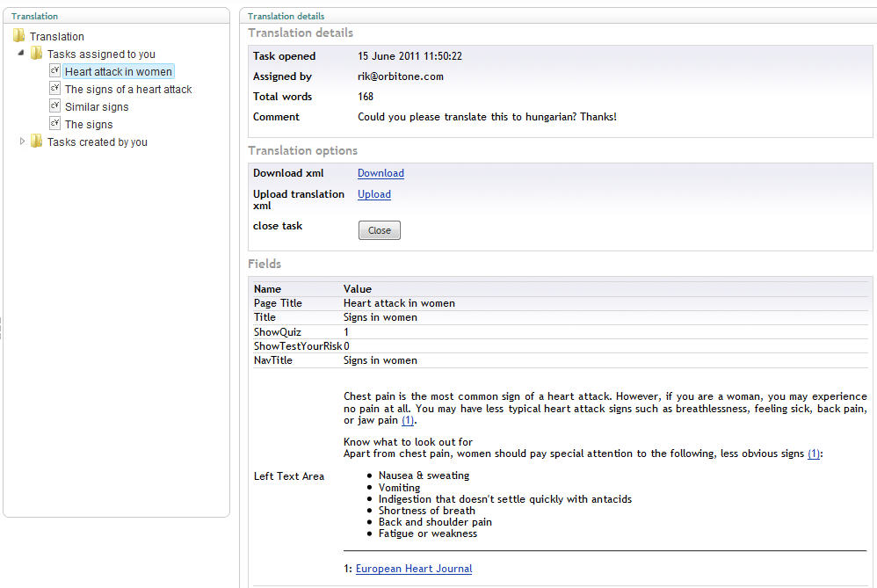This screenshot has height=588, width=877.
Task: Click the splitter handle between panels
Action: click(x=2, y=327)
